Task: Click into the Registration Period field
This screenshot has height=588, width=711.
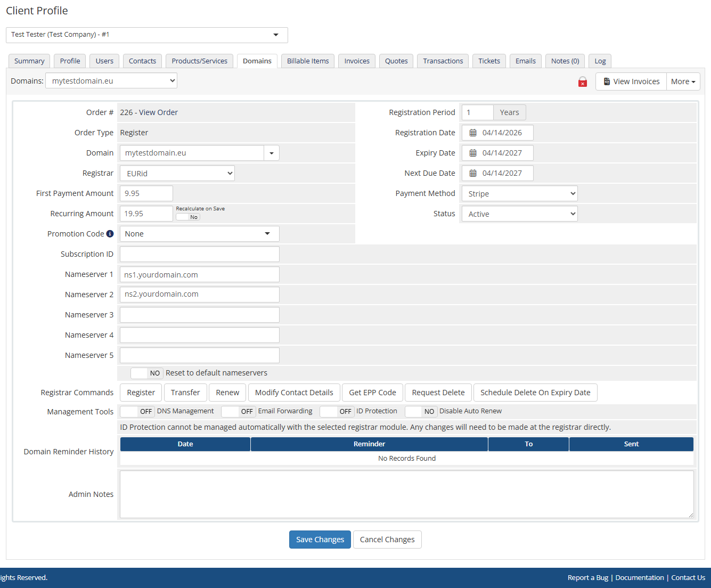Action: coord(478,112)
